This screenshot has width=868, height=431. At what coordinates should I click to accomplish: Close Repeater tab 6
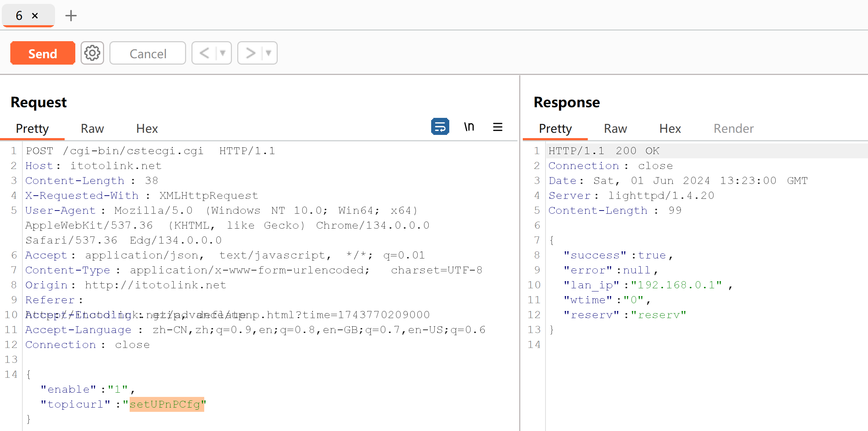(x=35, y=16)
